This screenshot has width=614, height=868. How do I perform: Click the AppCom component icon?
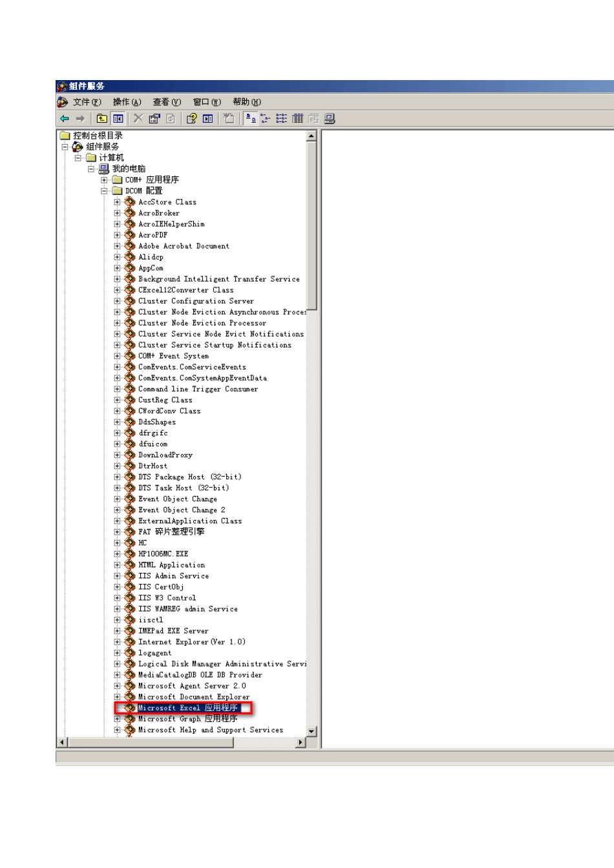[x=130, y=268]
